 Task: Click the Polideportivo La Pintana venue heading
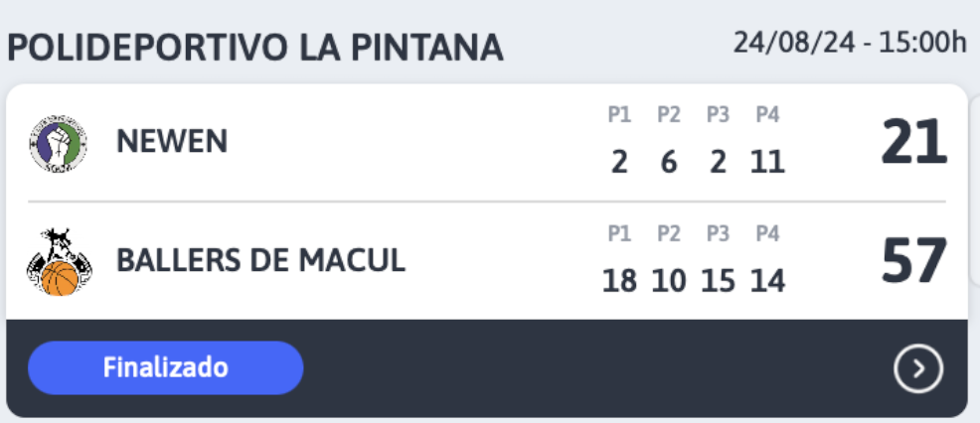[255, 48]
